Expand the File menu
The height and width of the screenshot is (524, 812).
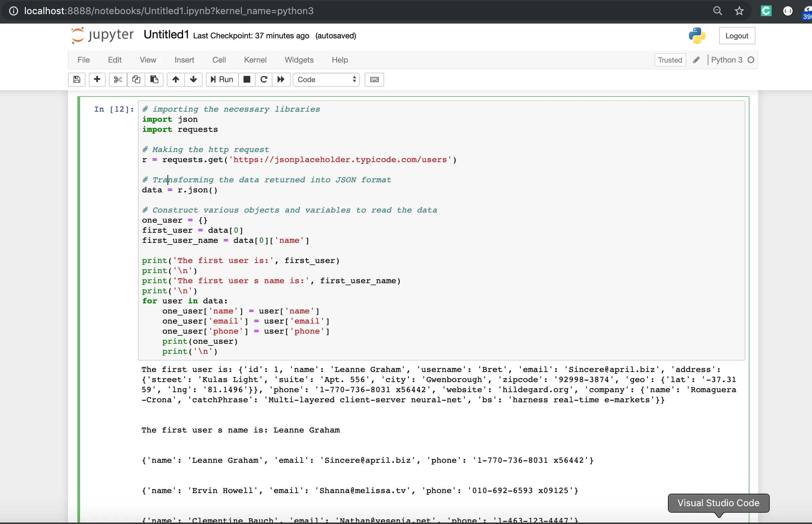pyautogui.click(x=83, y=60)
